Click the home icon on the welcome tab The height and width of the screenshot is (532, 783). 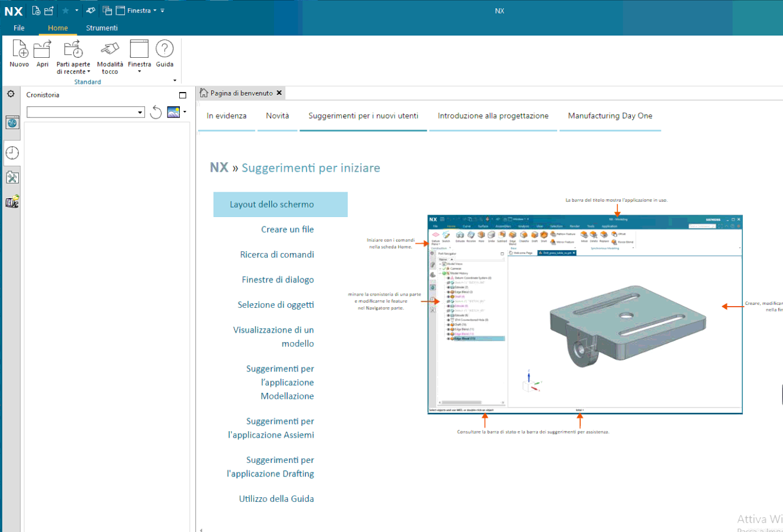204,93
